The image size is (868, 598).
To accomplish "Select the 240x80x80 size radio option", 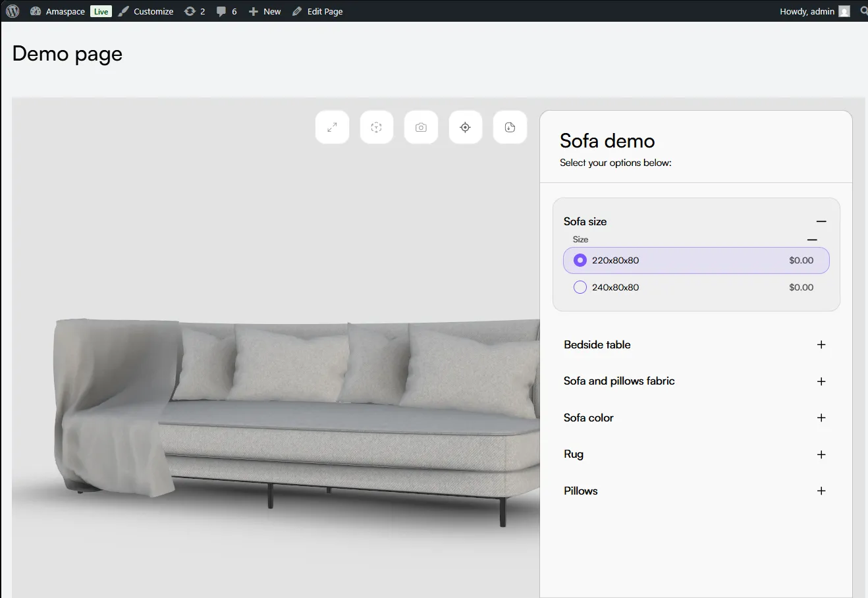I will point(580,287).
